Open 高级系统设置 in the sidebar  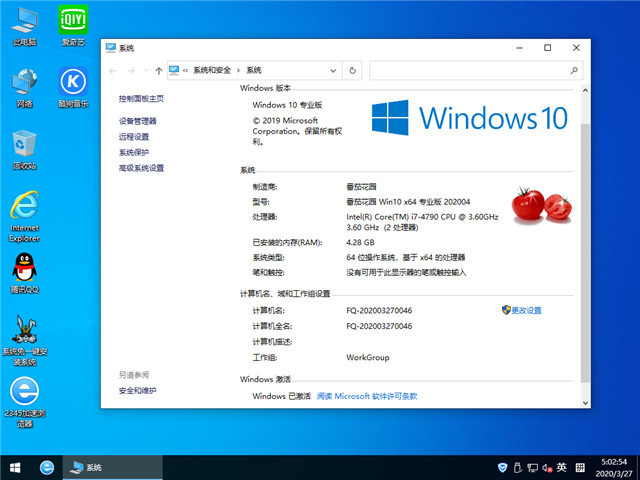[141, 168]
